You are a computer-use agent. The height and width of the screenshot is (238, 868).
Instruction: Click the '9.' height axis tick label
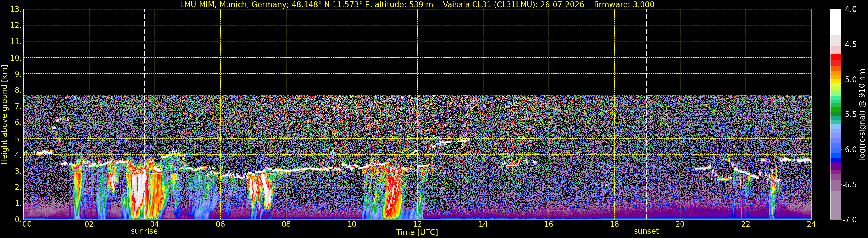tap(18, 74)
